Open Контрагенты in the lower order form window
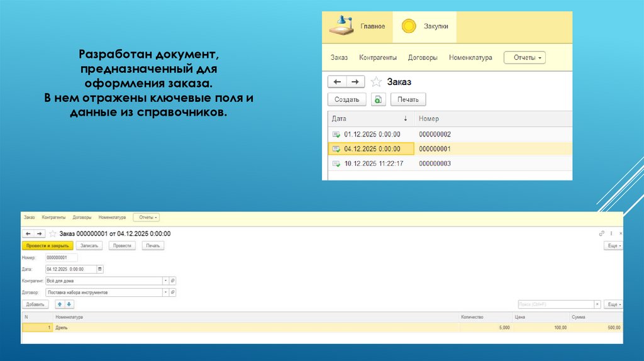644x361 pixels. click(x=54, y=217)
